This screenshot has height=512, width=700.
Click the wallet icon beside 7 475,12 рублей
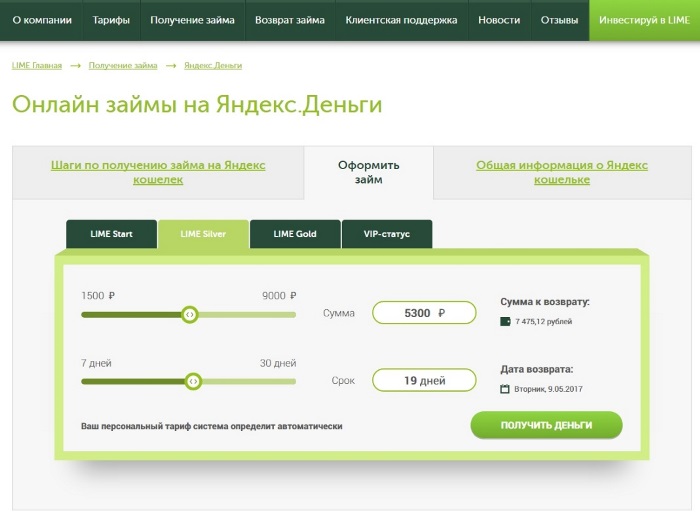click(x=505, y=321)
